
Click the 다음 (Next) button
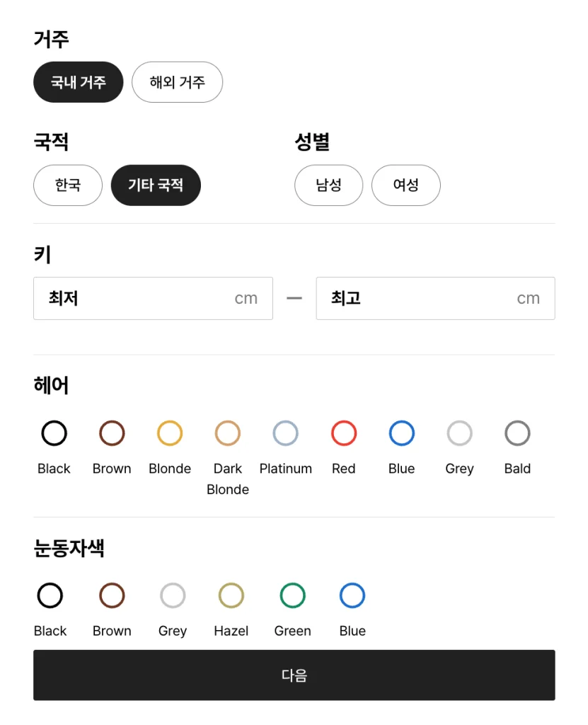click(294, 675)
